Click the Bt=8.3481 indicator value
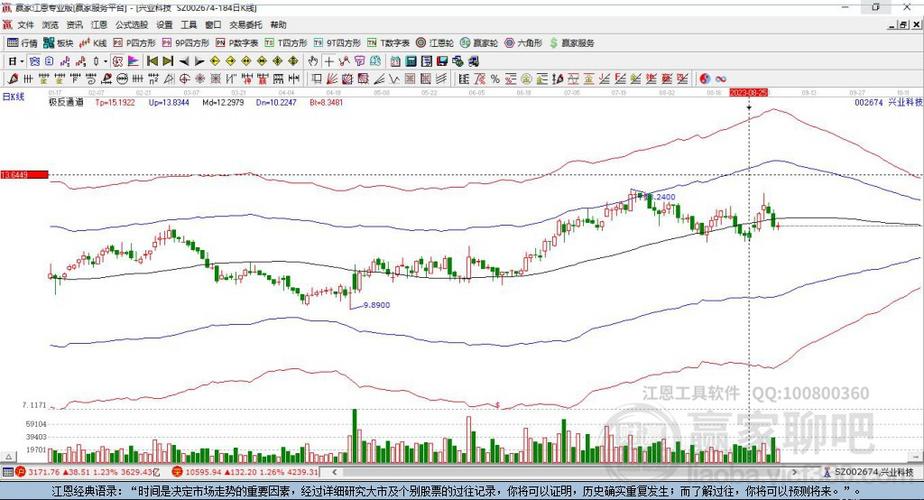This screenshot has width=924, height=500. click(x=326, y=102)
